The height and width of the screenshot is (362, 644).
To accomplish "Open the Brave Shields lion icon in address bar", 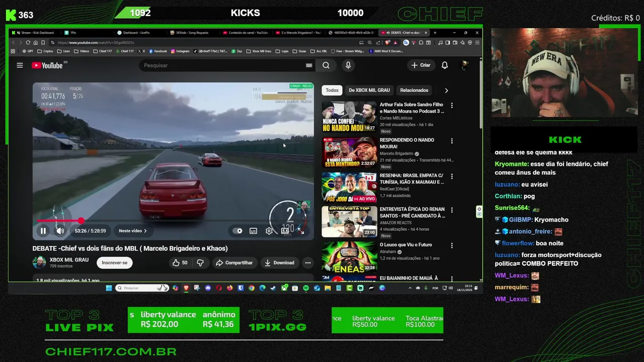I will point(387,43).
